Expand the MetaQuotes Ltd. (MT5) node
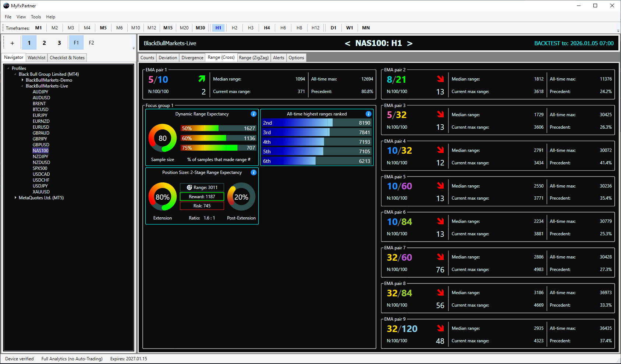This screenshot has width=621, height=364. click(15, 197)
